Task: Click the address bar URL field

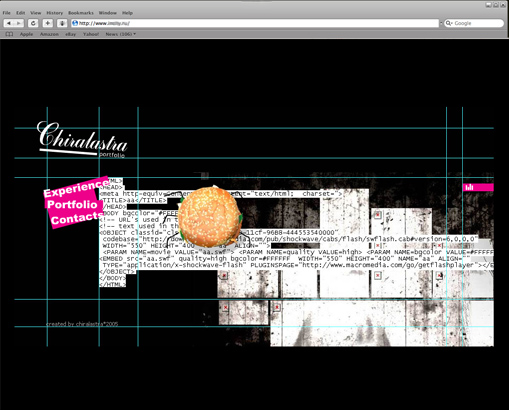Action: (255, 23)
